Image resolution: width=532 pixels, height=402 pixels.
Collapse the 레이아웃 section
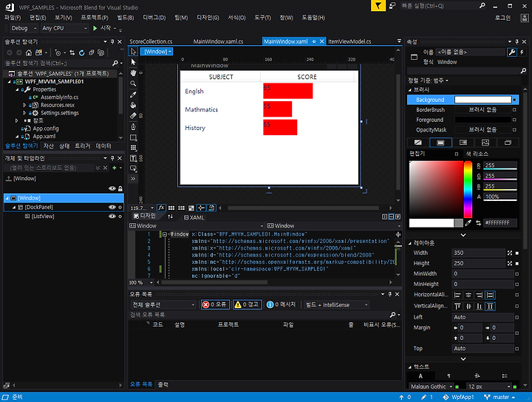410,243
